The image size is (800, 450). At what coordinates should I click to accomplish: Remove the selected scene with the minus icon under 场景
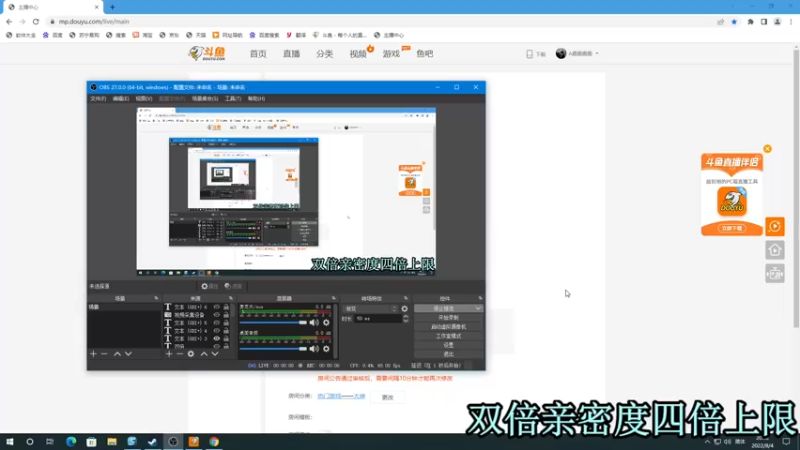pyautogui.click(x=104, y=354)
